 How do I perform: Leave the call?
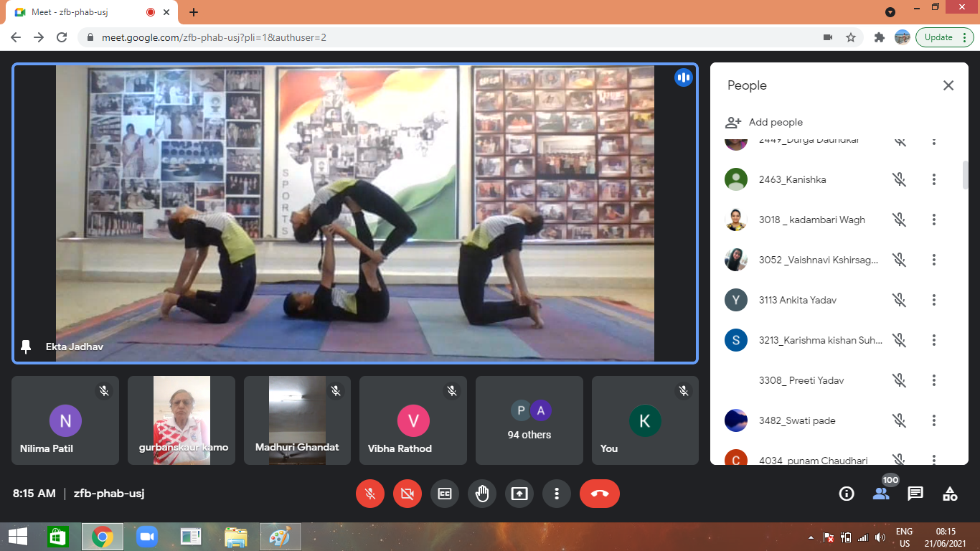tap(600, 494)
